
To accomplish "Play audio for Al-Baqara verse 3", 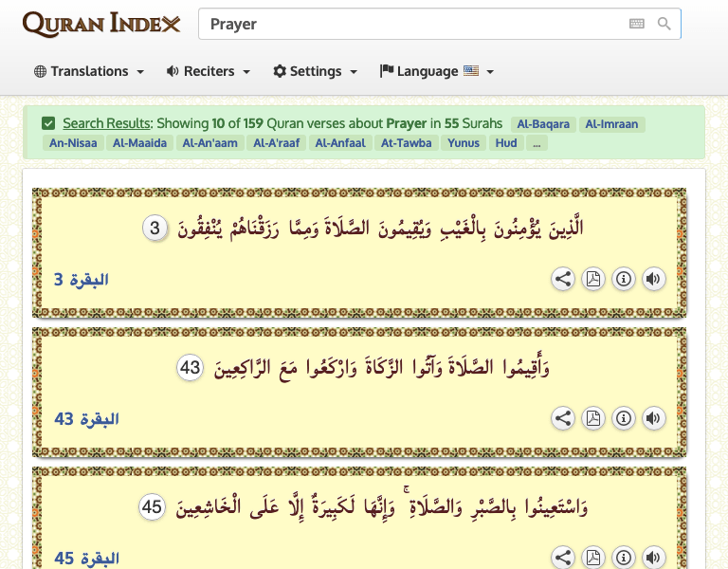I will (653, 279).
